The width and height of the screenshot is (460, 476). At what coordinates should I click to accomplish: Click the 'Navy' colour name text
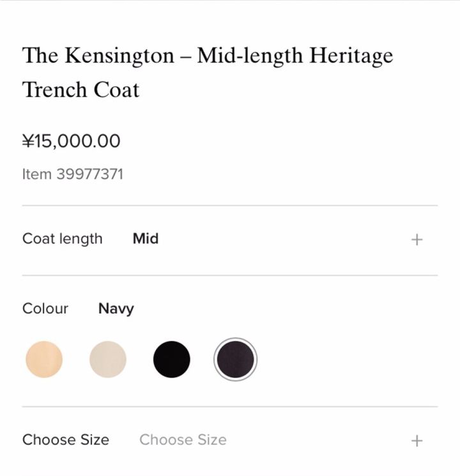point(116,309)
